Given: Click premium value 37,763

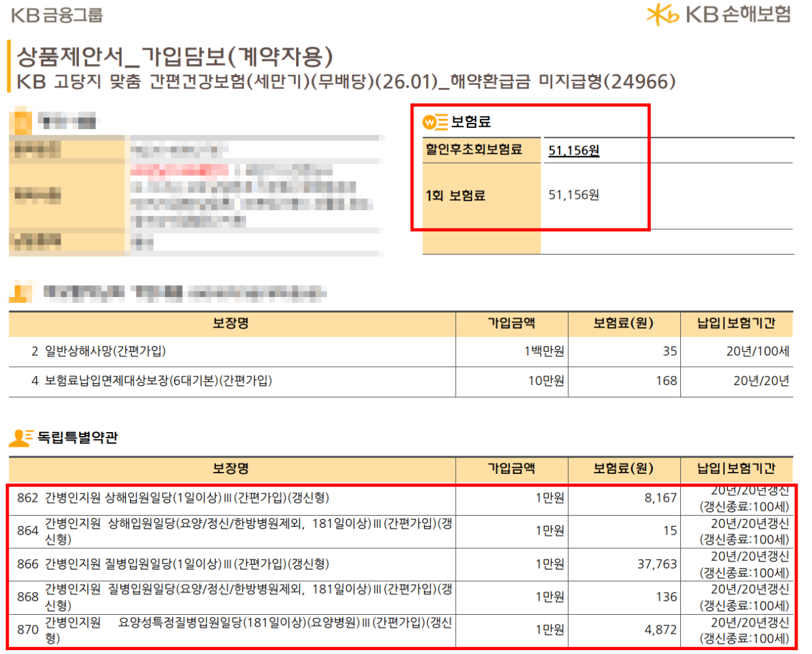Looking at the screenshot, I should point(657,564).
